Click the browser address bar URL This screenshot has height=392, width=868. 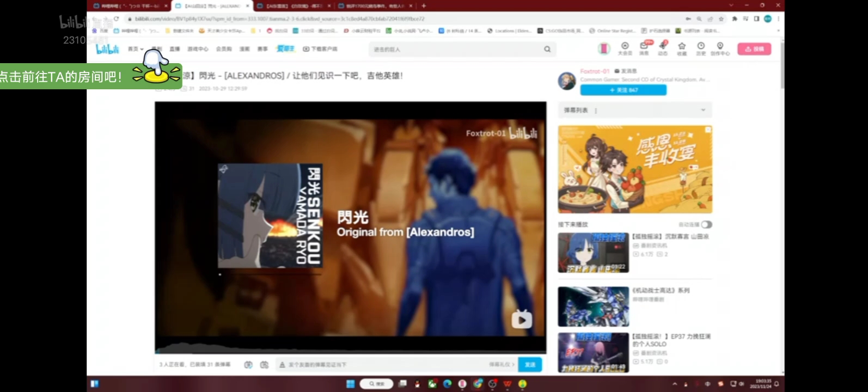coord(280,19)
